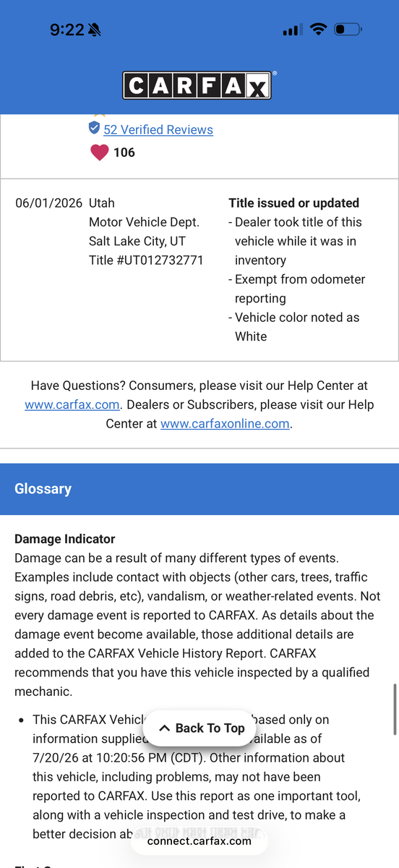Tap the 06/01/2026 record date
This screenshot has height=868, width=399.
pyautogui.click(x=49, y=203)
